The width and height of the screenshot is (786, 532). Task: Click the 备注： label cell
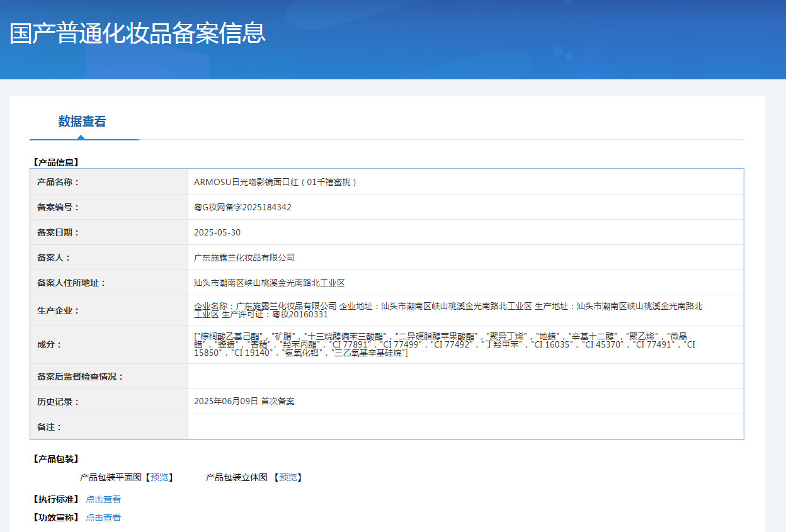(109, 427)
